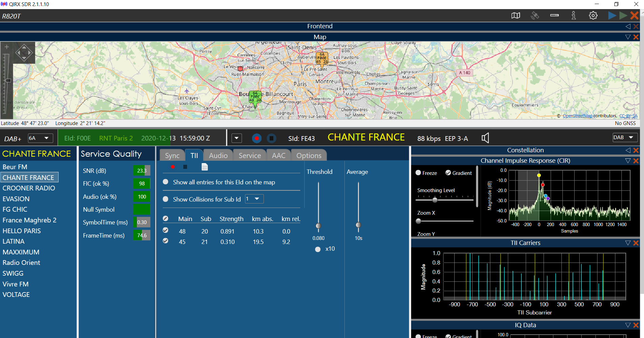This screenshot has height=338, width=644.
Task: Click the green transmitter marker 48 20 on map
Action: click(x=255, y=98)
